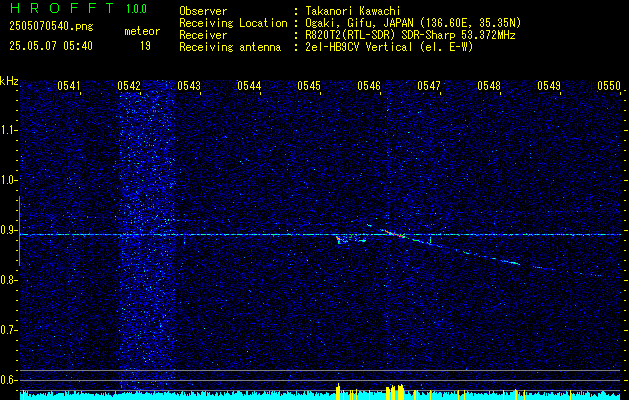Click the red peak of the meteor echo
The height and width of the screenshot is (400, 629).
(395, 234)
